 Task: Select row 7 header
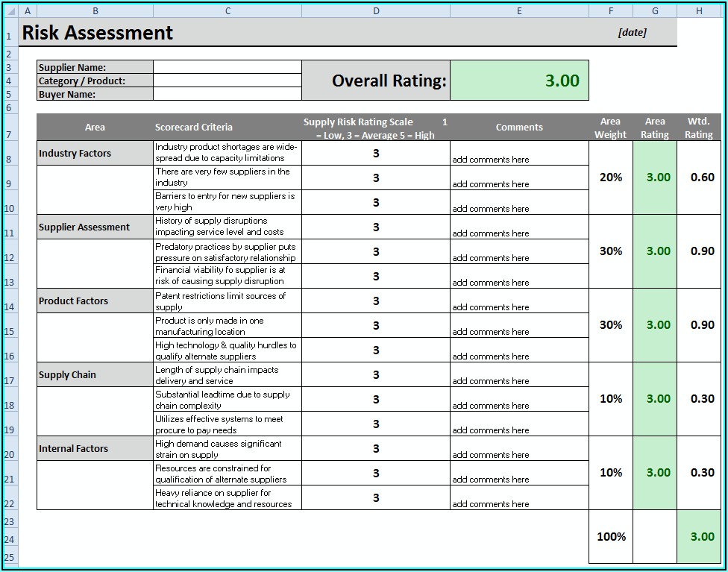[x=9, y=134]
